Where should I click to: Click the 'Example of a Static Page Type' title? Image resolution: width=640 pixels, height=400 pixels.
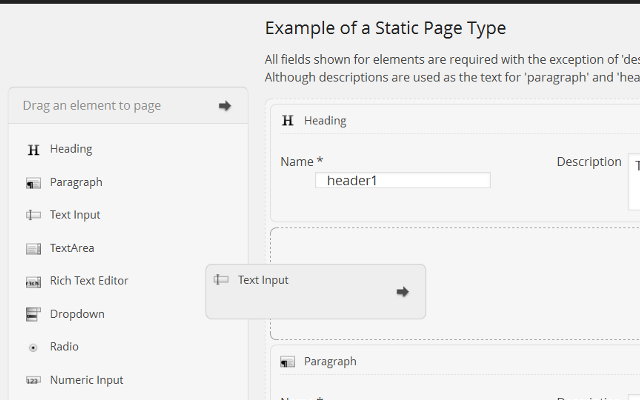(x=385, y=28)
